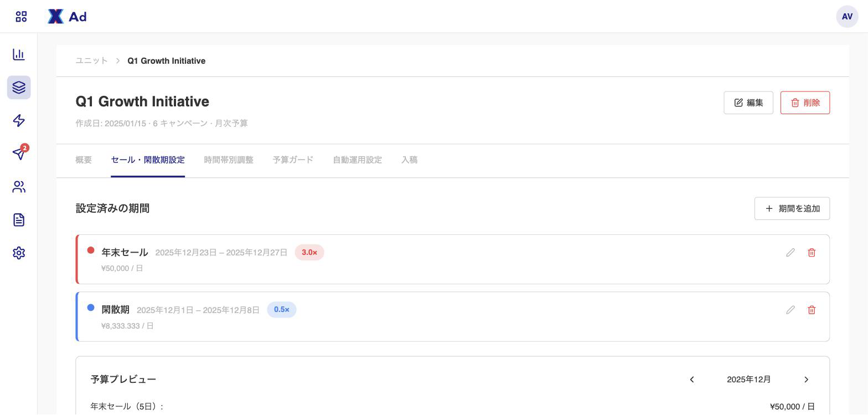The height and width of the screenshot is (415, 868).
Task: Click the 3.0× multiplier badge
Action: pyautogui.click(x=309, y=253)
